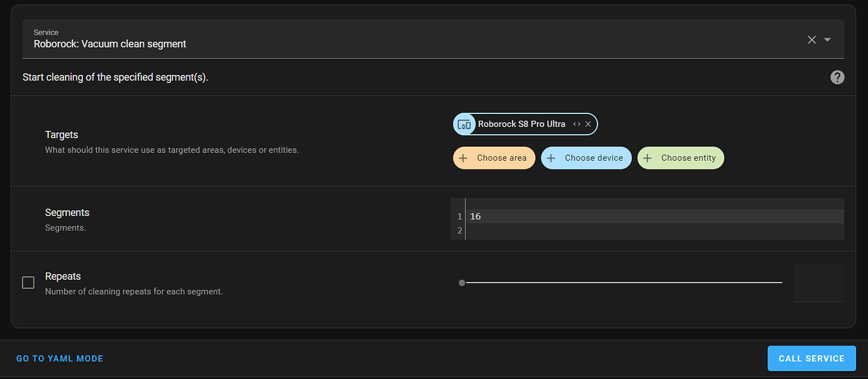Clear the selected service with the X icon

811,39
